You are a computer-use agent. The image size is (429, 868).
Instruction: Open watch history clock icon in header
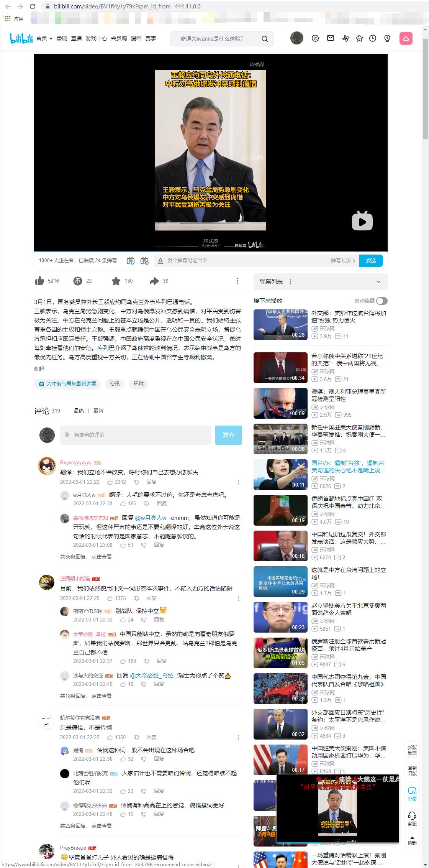373,38
